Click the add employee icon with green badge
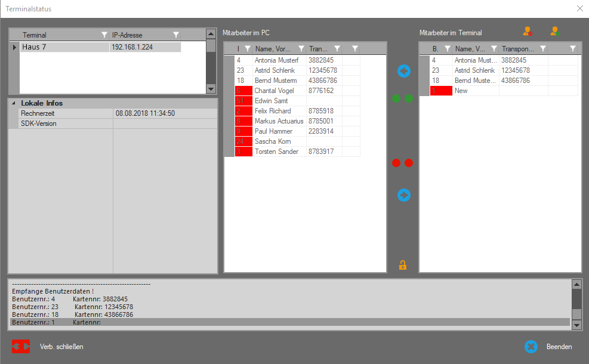 pyautogui.click(x=554, y=32)
